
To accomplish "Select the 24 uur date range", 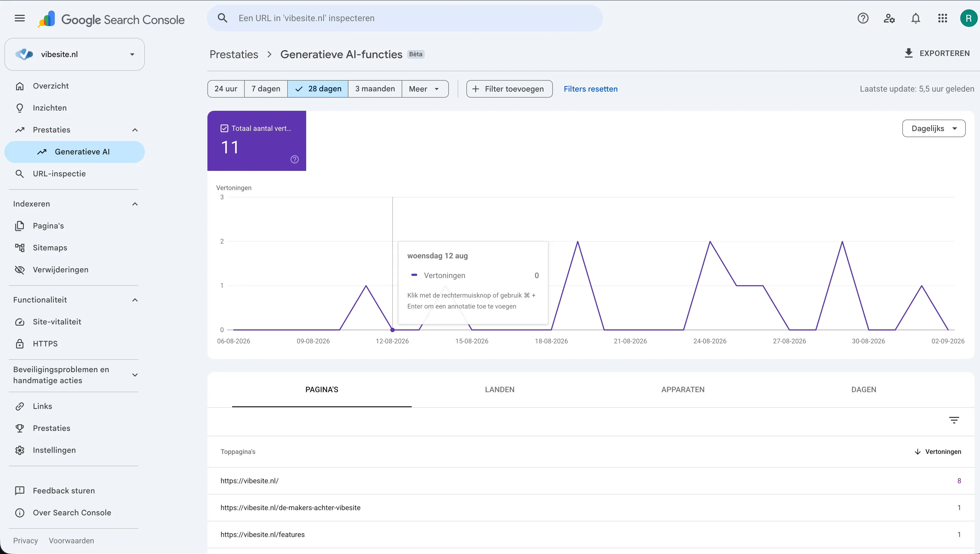I will pyautogui.click(x=226, y=89).
